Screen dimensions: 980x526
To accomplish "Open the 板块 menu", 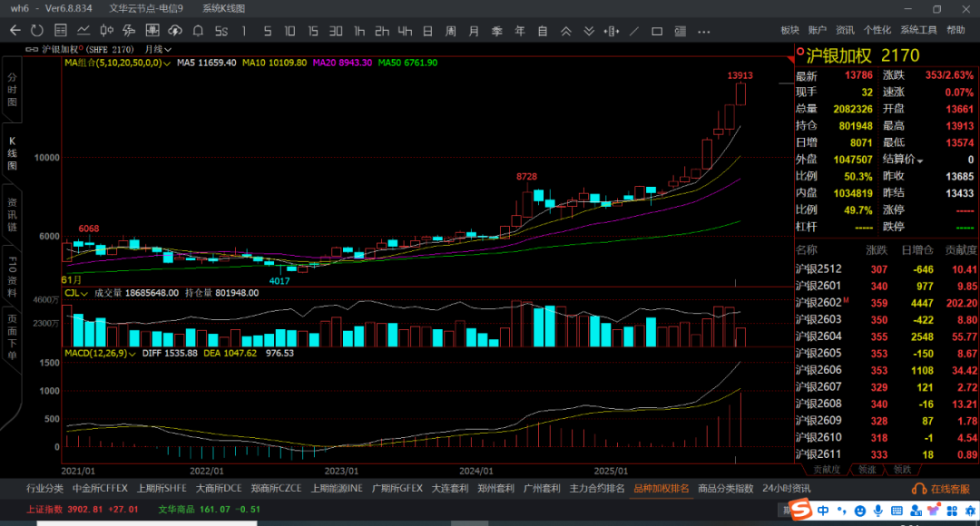I will pyautogui.click(x=790, y=30).
